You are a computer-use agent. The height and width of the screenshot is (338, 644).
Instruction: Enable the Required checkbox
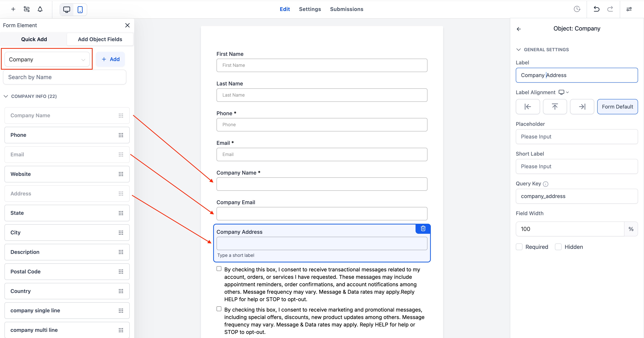(x=519, y=247)
